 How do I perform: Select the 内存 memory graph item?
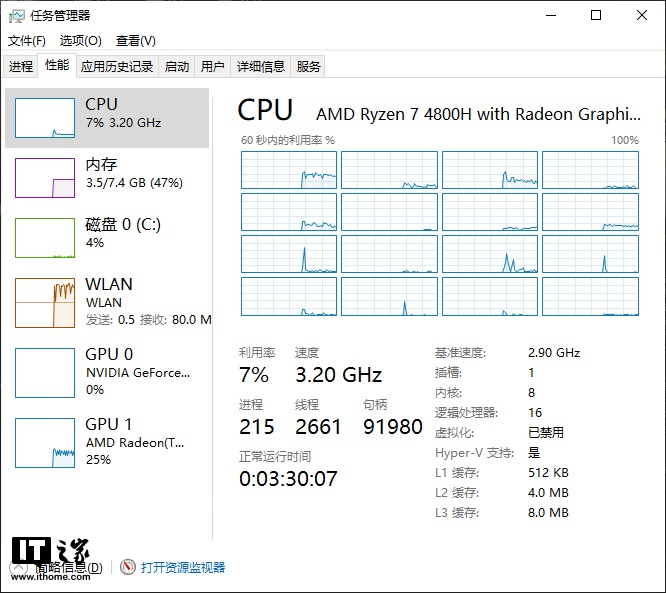[44, 177]
